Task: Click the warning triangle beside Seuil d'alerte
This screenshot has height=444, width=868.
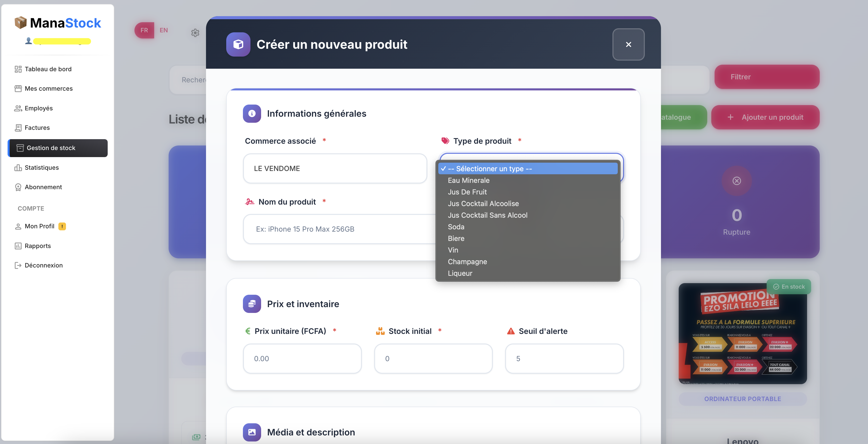Action: click(511, 331)
